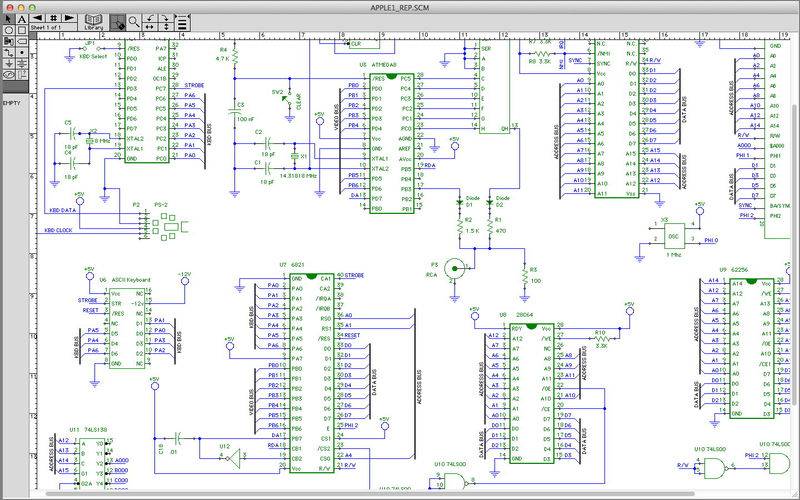
Task: Click the 'KBD CLOCK' net label
Action: tap(58, 231)
